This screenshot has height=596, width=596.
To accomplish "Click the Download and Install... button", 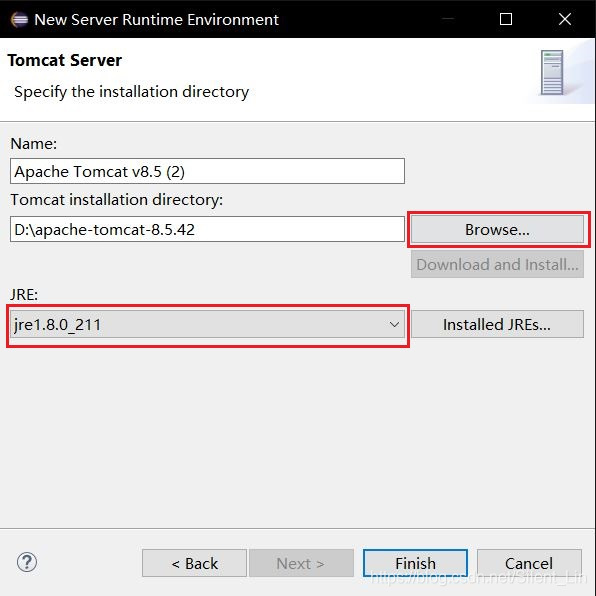I will (497, 264).
